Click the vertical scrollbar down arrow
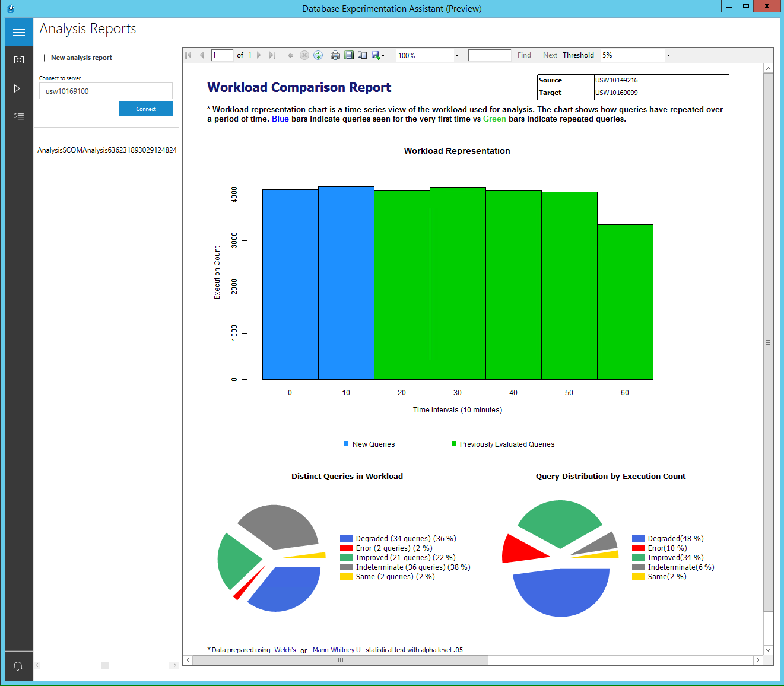 pos(768,650)
